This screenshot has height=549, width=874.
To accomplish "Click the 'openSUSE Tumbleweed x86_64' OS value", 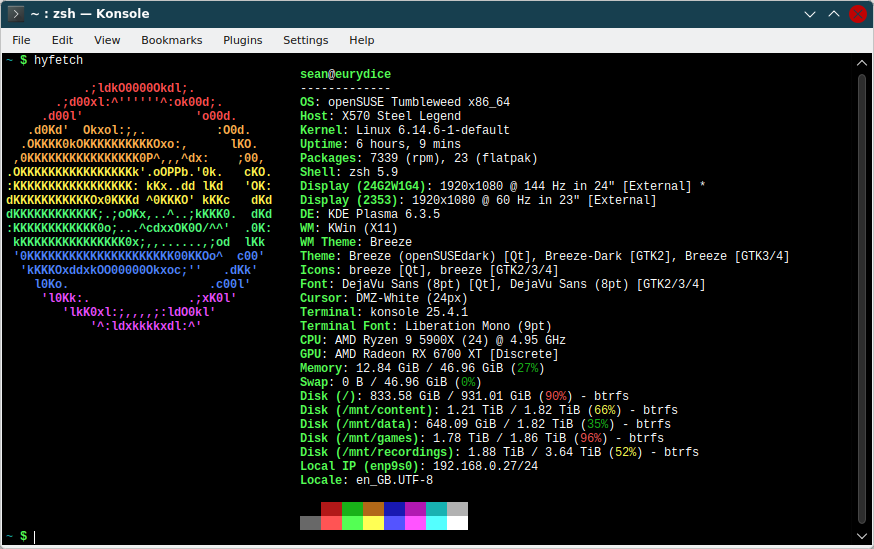I will tap(419, 102).
